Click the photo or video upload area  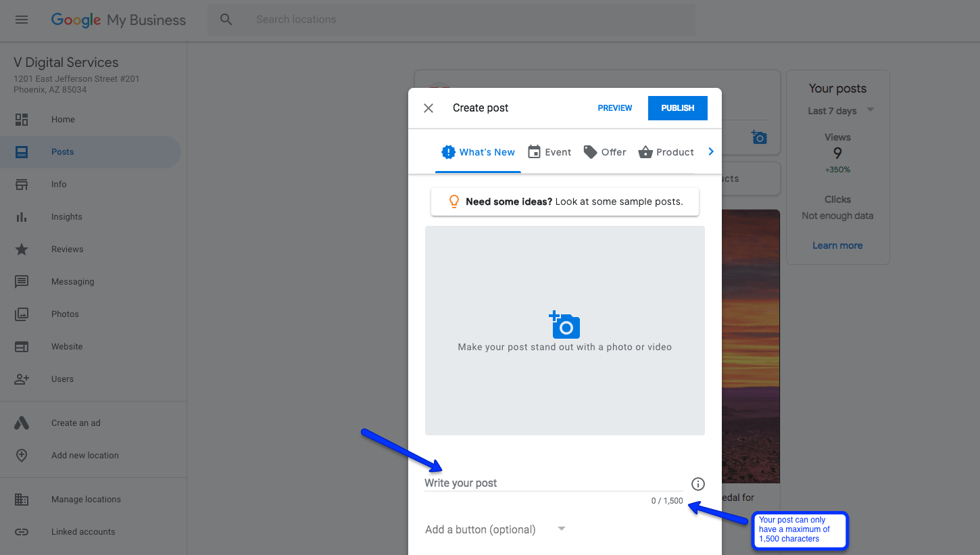pyautogui.click(x=565, y=331)
